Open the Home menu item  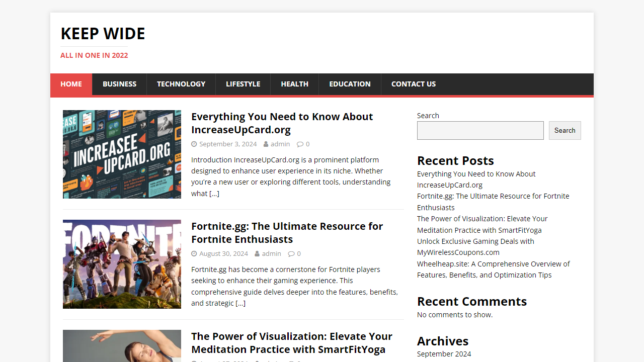71,84
